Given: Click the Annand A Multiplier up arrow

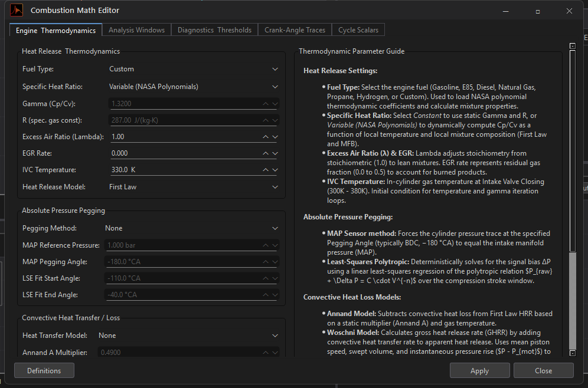Looking at the screenshot, I should click(266, 353).
